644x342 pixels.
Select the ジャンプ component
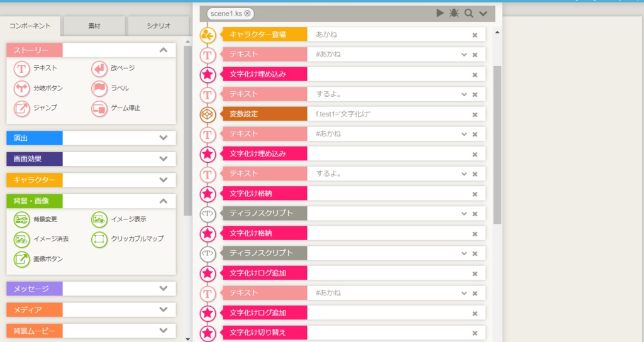22,108
